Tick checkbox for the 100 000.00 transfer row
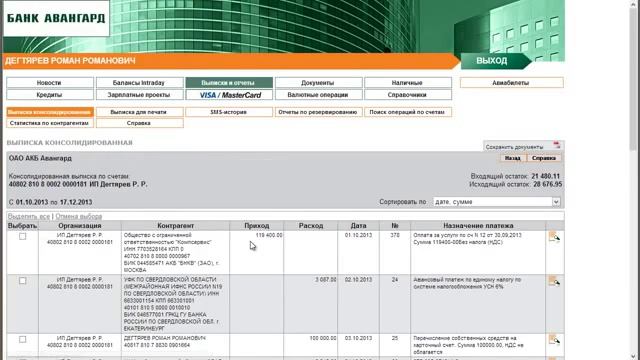640x360 pixels. click(22, 340)
